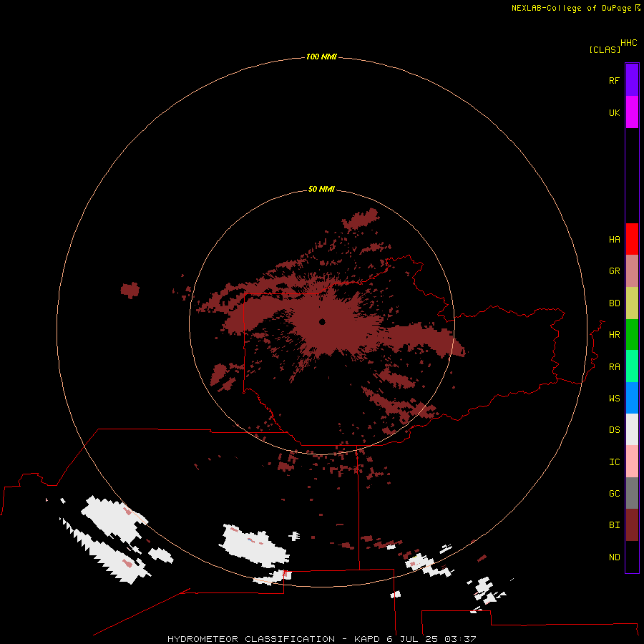Screen dimensions: 644x644
Task: Click the 'KAPD' radar site identifier
Action: coord(367,639)
